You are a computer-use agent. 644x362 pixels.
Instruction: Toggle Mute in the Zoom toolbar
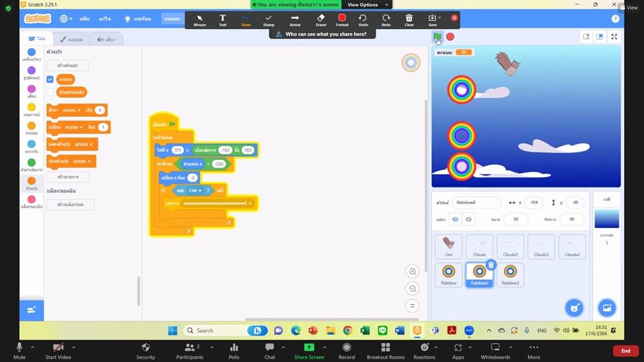[19, 351]
